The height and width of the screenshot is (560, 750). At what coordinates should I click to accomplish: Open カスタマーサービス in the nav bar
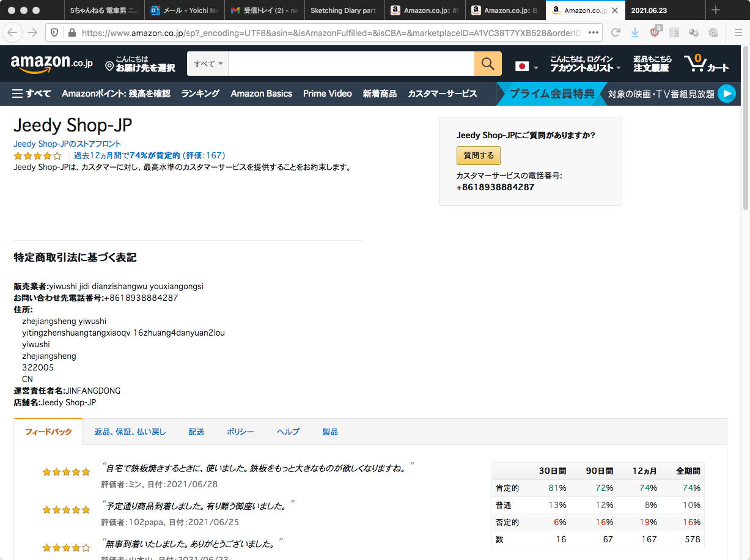(x=443, y=94)
